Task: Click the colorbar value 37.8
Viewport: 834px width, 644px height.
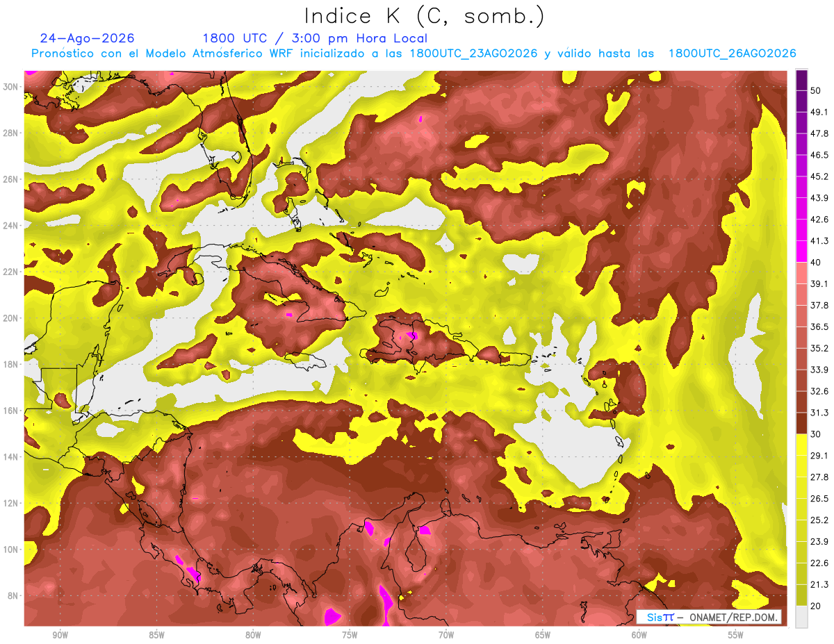Action: 820,305
